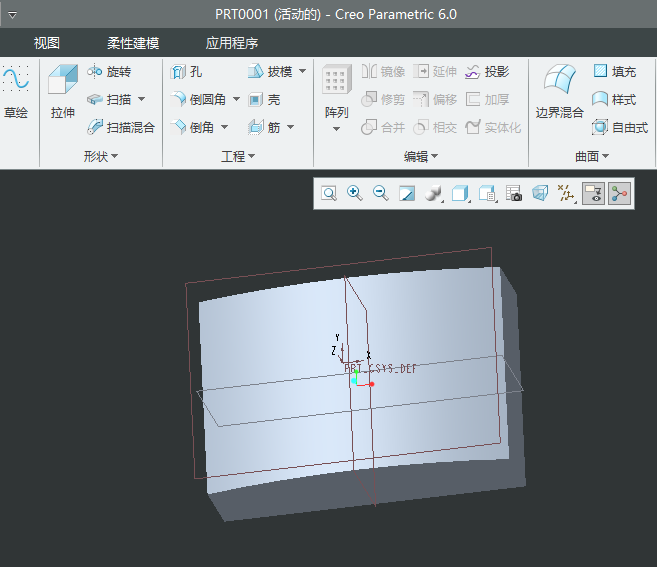Open the datum display filters icon
This screenshot has width=657, height=567.
pyautogui.click(x=566, y=194)
